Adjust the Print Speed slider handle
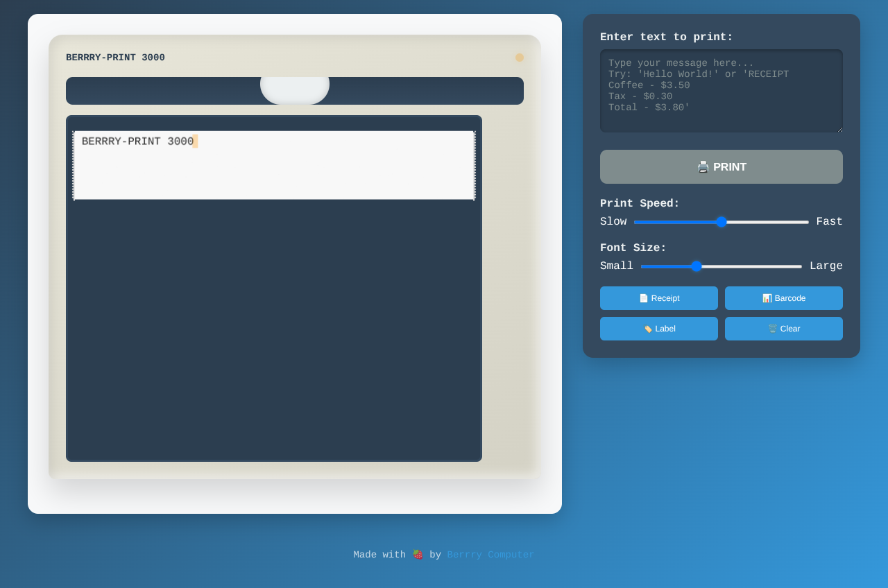Image resolution: width=888 pixels, height=588 pixels. [721, 222]
